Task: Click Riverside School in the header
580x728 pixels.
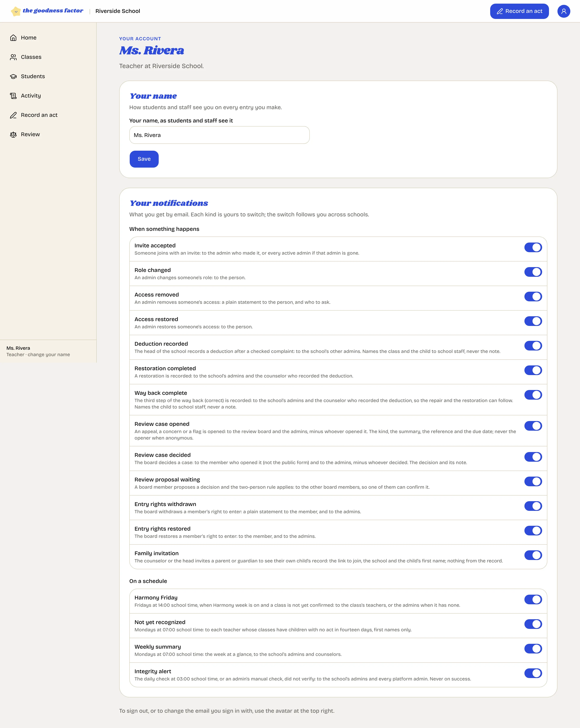Action: coord(118,11)
